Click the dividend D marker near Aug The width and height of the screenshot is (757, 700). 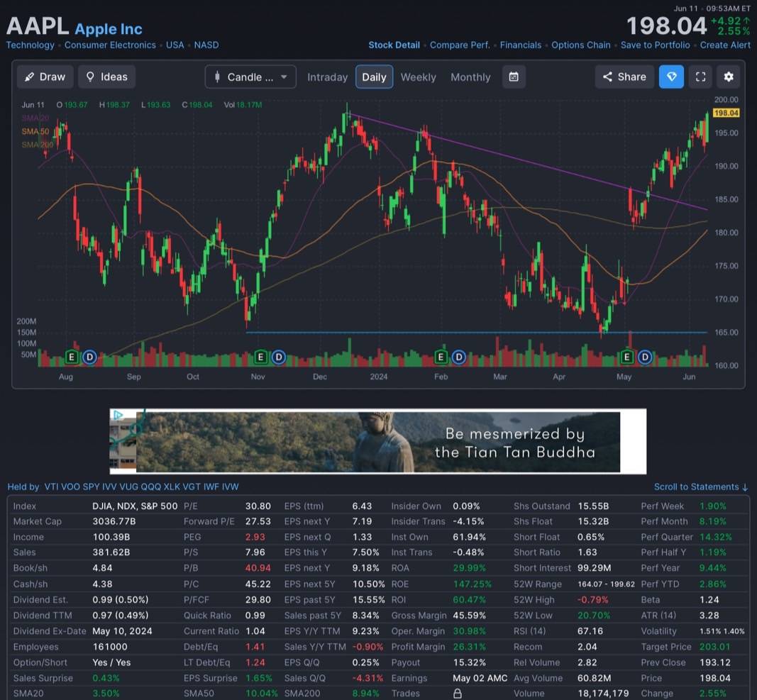pyautogui.click(x=90, y=357)
